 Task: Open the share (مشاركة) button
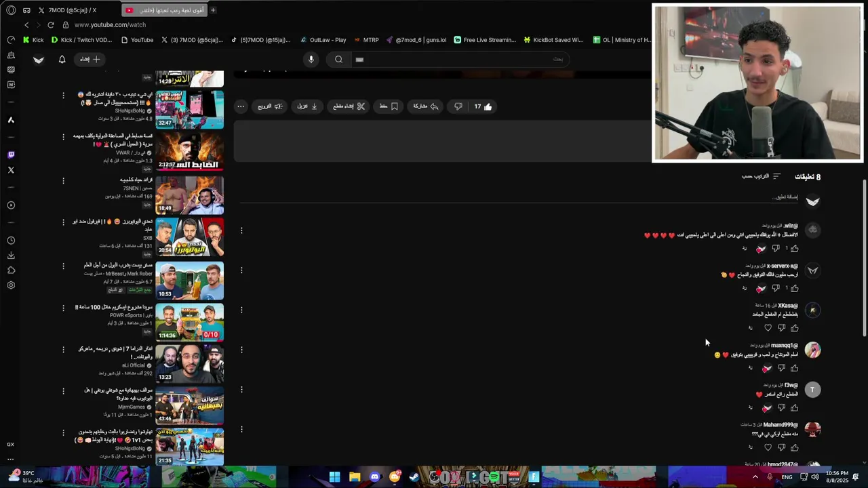(426, 106)
